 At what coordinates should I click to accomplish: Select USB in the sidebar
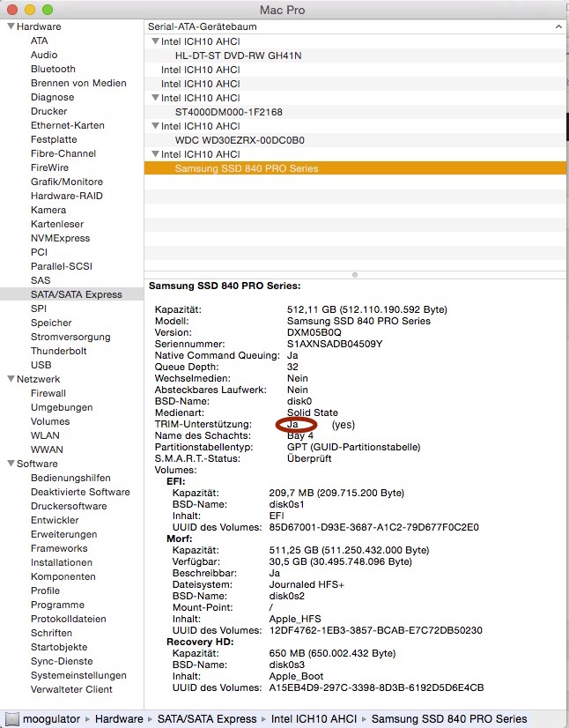[41, 365]
